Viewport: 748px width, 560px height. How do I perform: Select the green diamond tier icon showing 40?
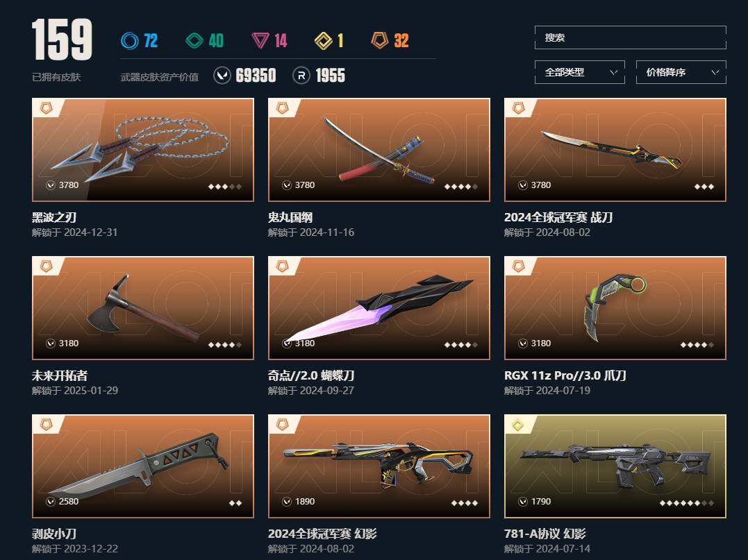(x=194, y=40)
